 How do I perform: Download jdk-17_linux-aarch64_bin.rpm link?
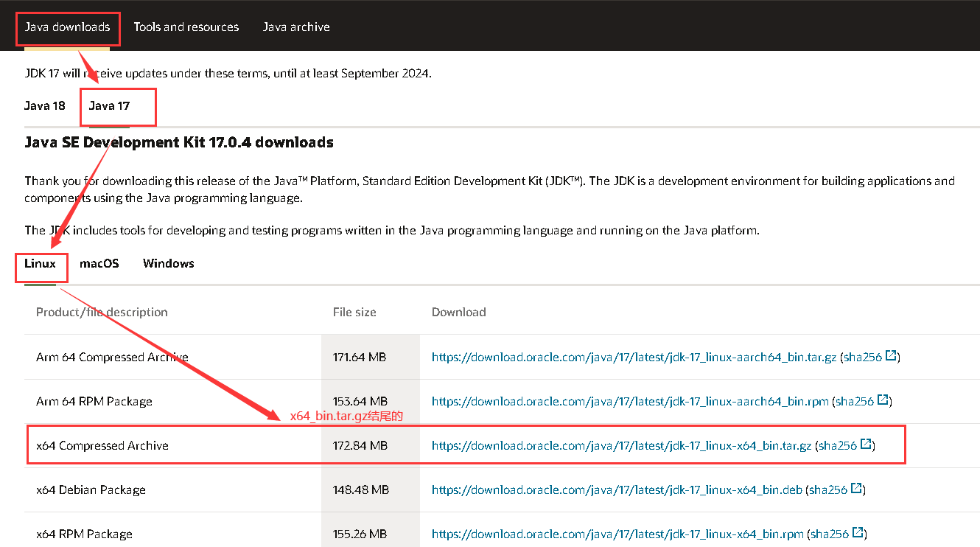tap(630, 401)
